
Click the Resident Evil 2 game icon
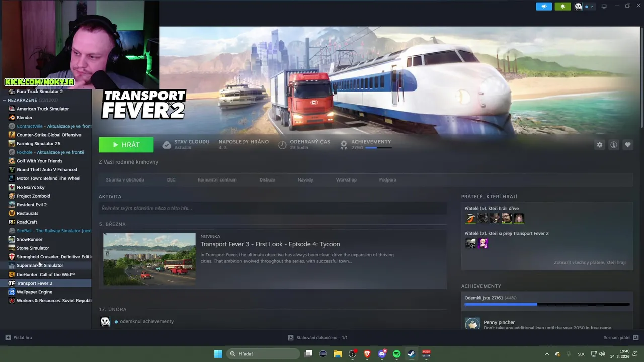point(12,205)
